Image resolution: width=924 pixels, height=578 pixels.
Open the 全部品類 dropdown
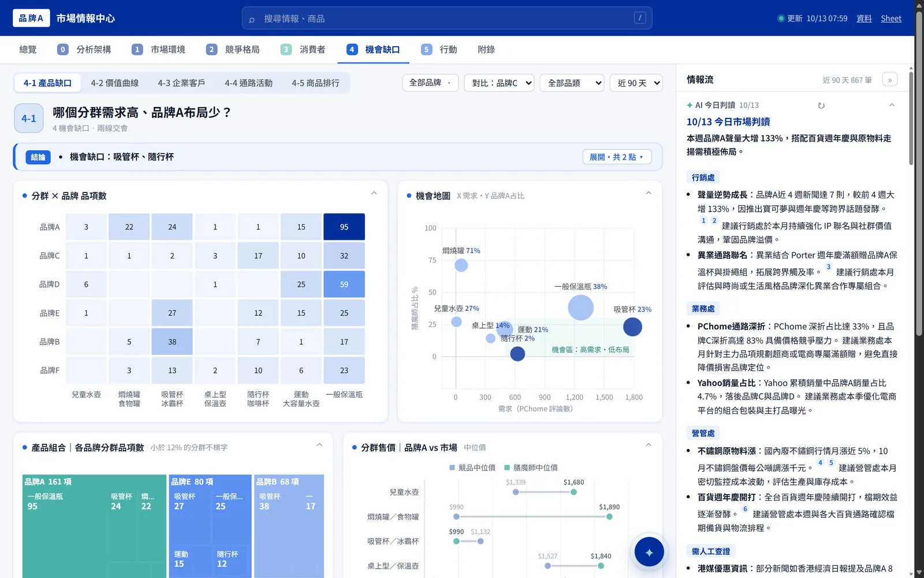click(x=572, y=83)
